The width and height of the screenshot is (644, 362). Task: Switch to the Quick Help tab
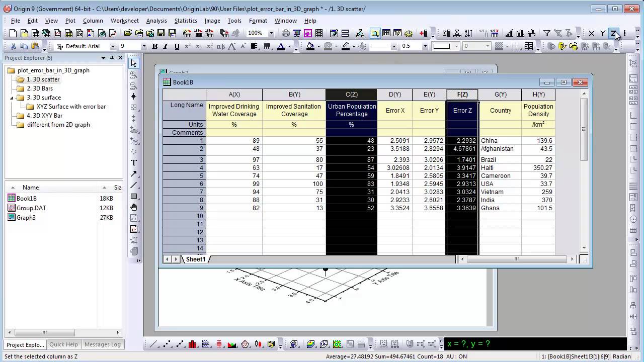point(63,344)
